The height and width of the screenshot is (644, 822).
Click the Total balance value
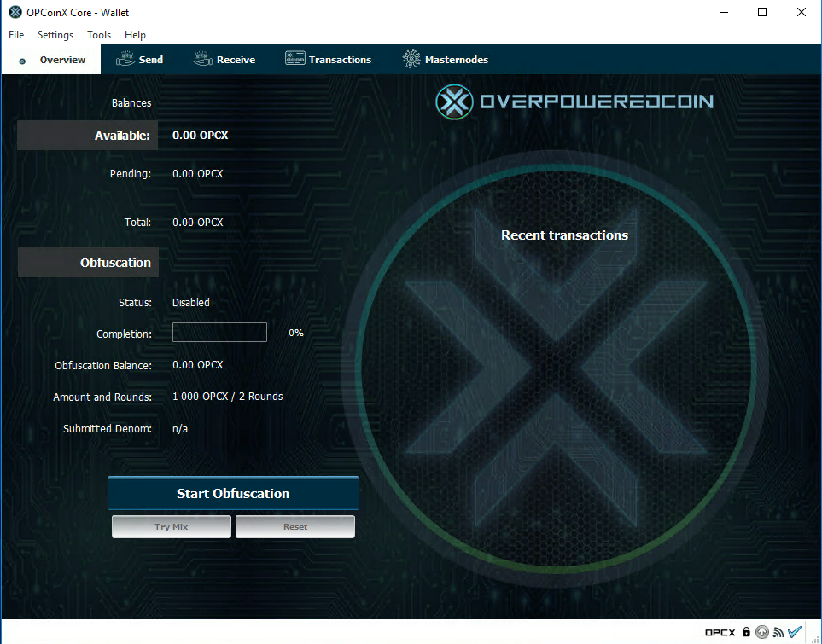click(x=198, y=222)
